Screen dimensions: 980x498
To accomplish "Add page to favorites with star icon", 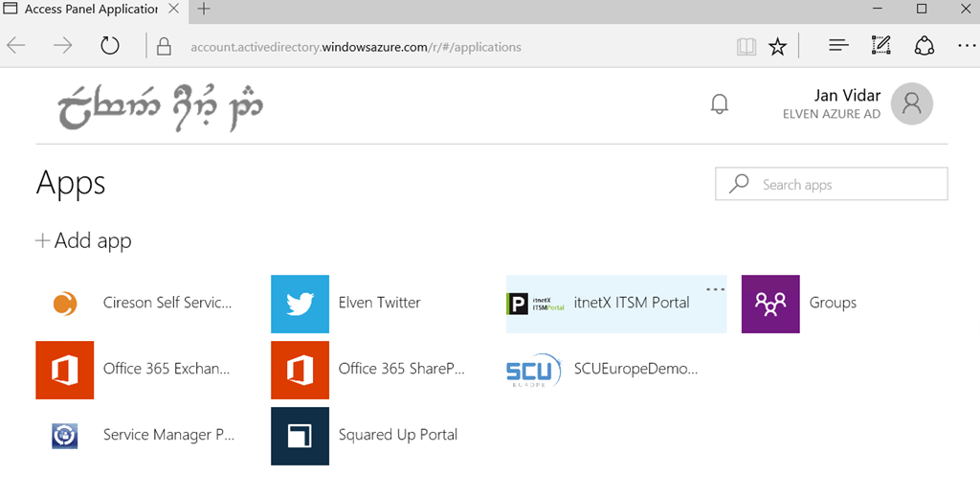I will coord(777,46).
